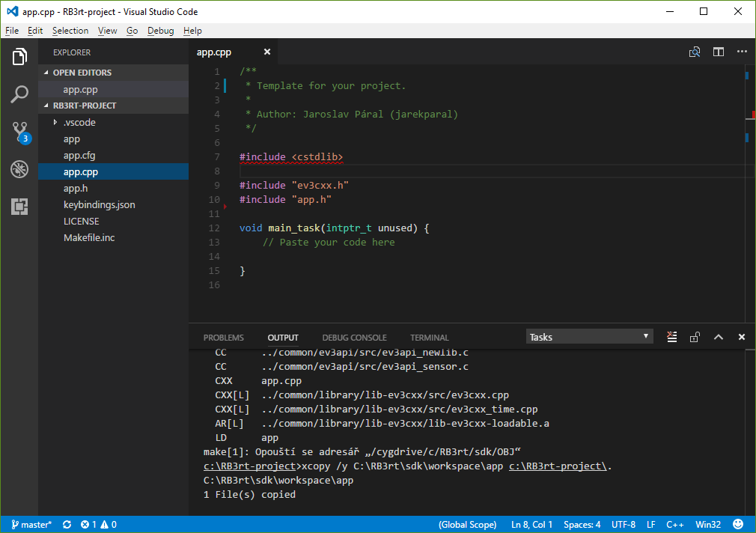Change file encoding UTF-8
This screenshot has height=533, width=756.
pos(624,524)
